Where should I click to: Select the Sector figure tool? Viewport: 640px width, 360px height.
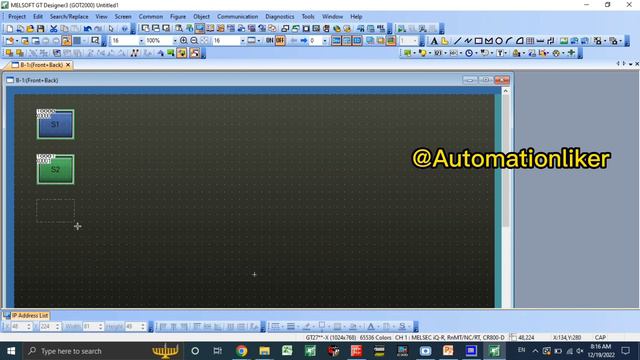(x=520, y=41)
